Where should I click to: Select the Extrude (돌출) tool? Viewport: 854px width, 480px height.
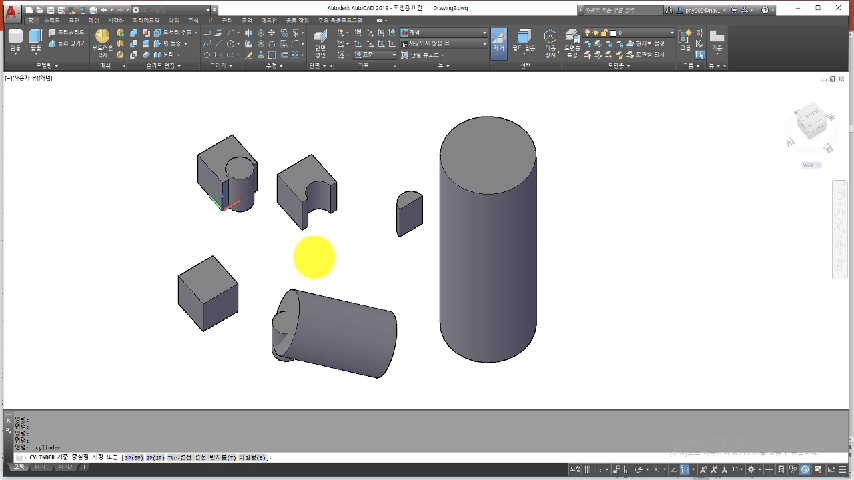click(36, 40)
